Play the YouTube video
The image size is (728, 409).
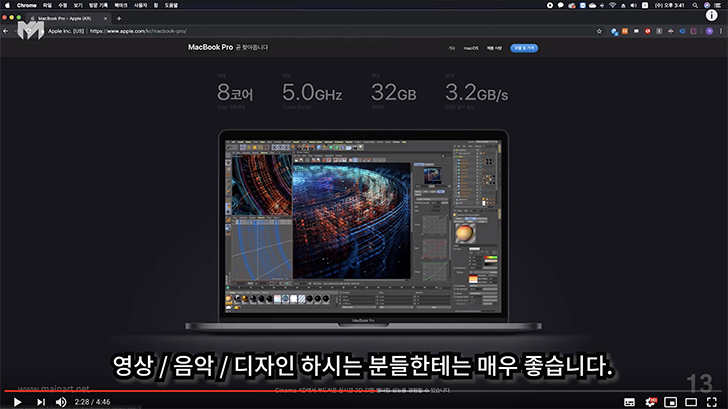(17, 402)
